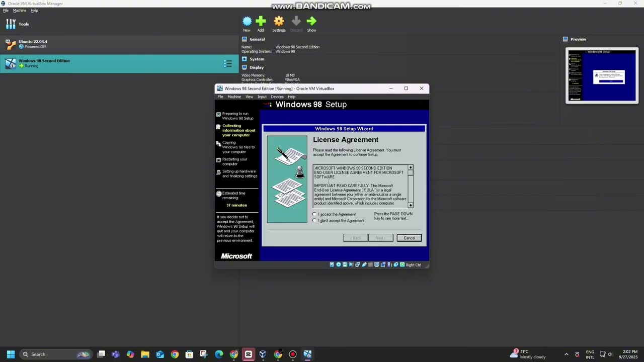Screen dimensions: 644x362
Task: Click the display monitor status icon
Action: tap(377, 264)
